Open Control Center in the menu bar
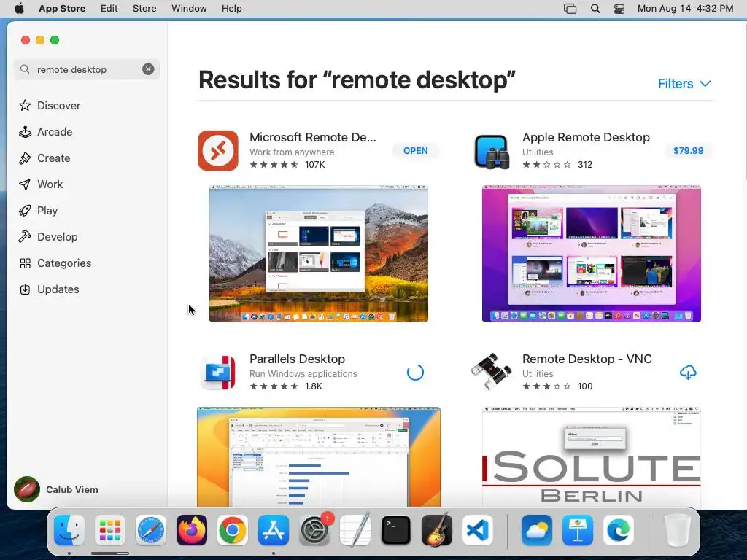This screenshot has width=747, height=560. 619,8
